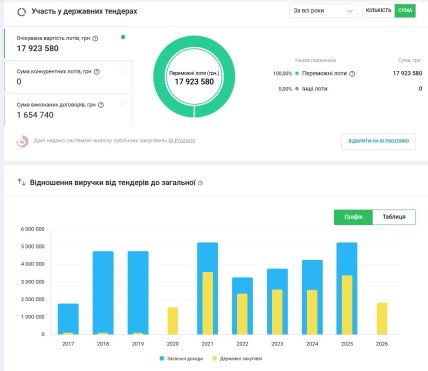Click the '6 000 000' axis label
Screen dimensions: 428x371
tap(33, 229)
